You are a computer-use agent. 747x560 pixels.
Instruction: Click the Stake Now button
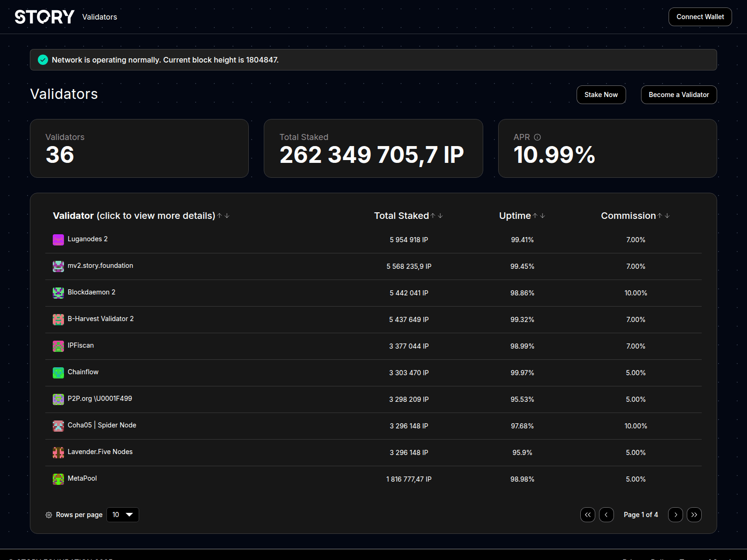601,95
